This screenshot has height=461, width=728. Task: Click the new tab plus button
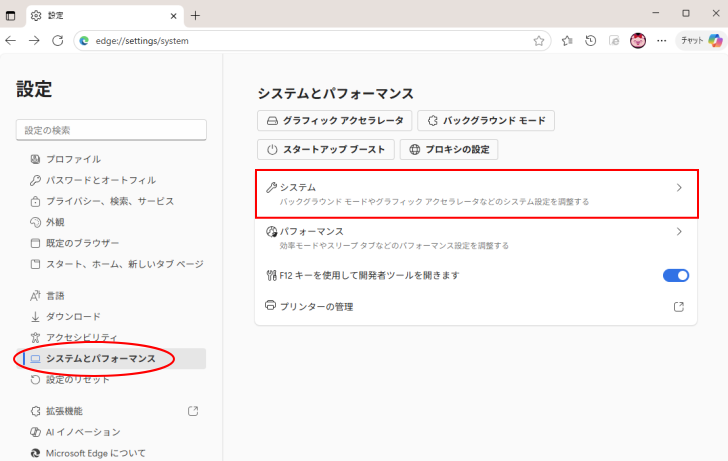(x=195, y=15)
